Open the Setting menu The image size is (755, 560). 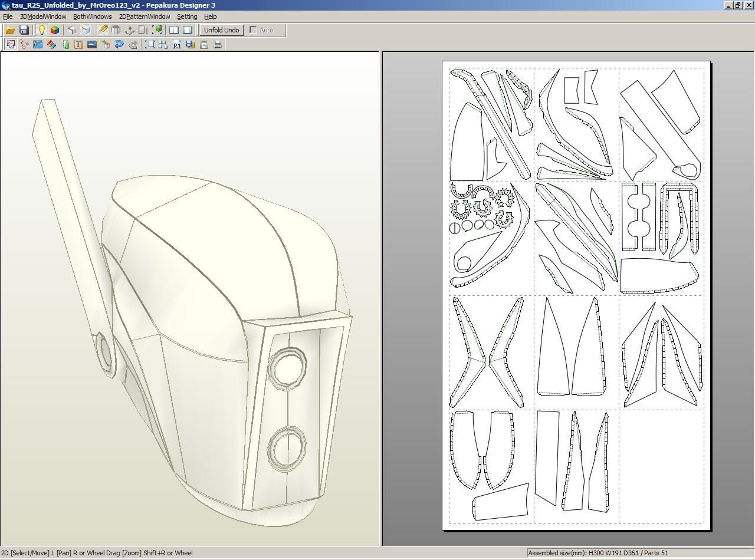(187, 17)
